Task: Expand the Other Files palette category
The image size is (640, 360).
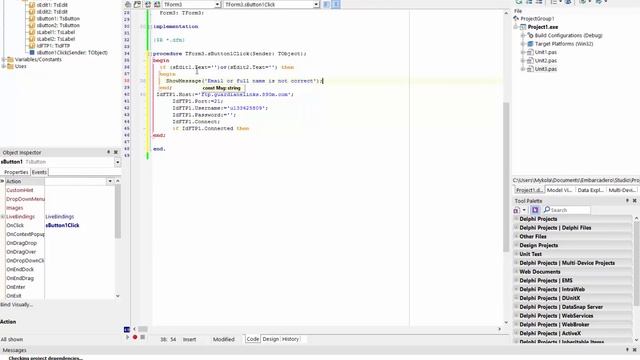Action: (516, 236)
